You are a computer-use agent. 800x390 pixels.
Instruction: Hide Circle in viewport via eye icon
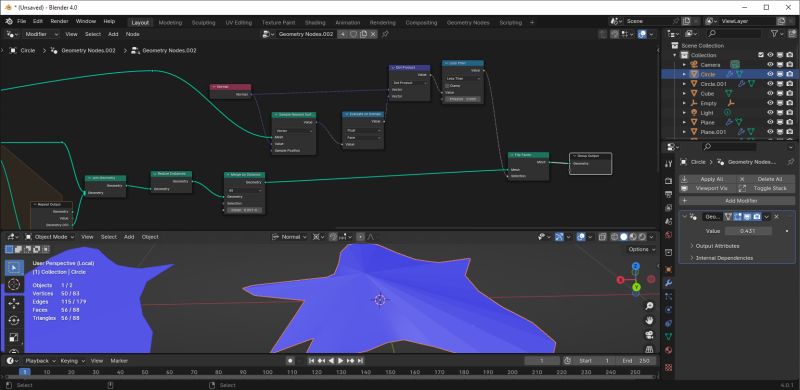pos(770,74)
